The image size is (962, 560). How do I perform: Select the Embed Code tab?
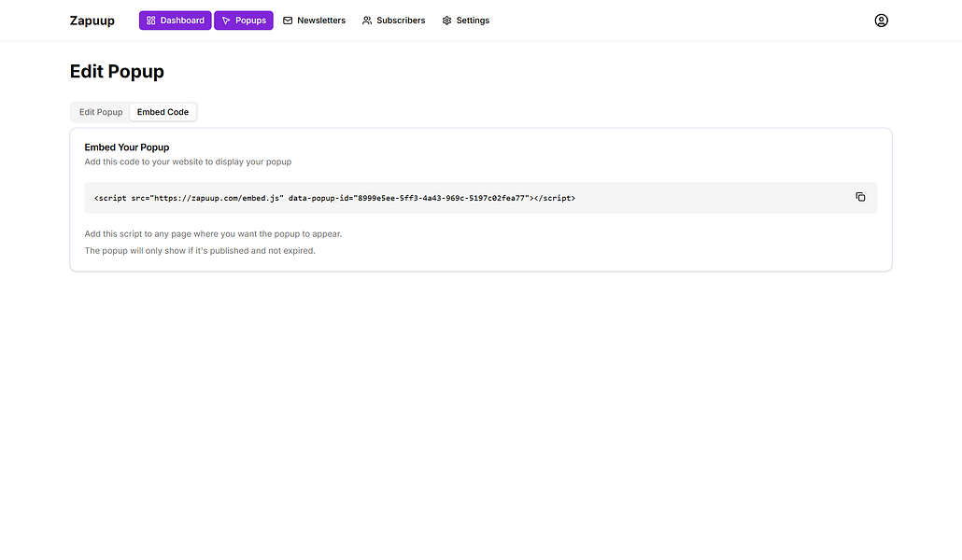(163, 112)
